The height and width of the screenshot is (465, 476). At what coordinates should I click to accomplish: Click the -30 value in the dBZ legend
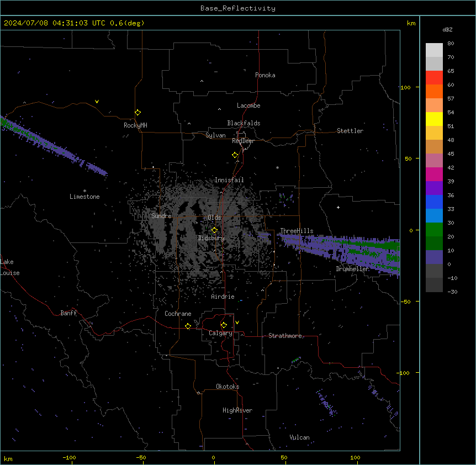452,292
